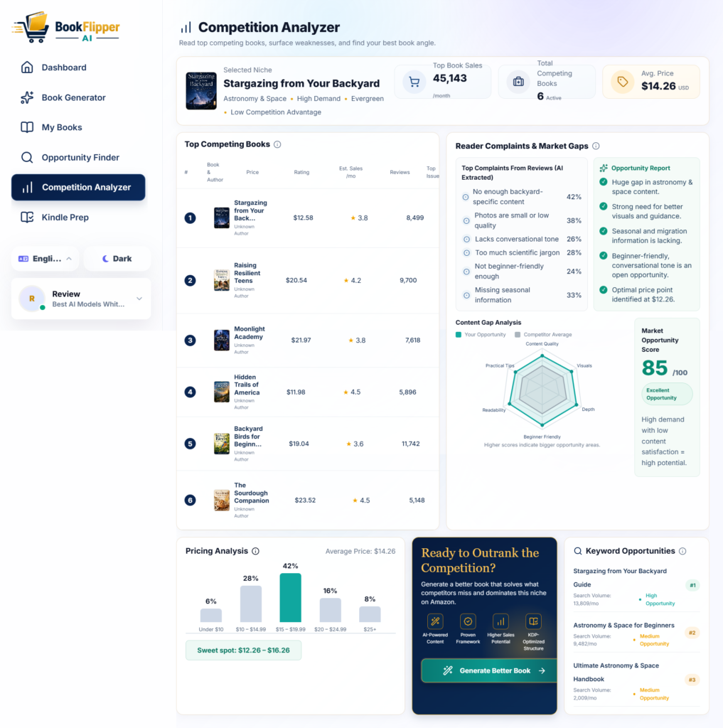Viewport: 723px width, 728px height.
Task: Click the $12.58 price in row 1
Action: 304,218
